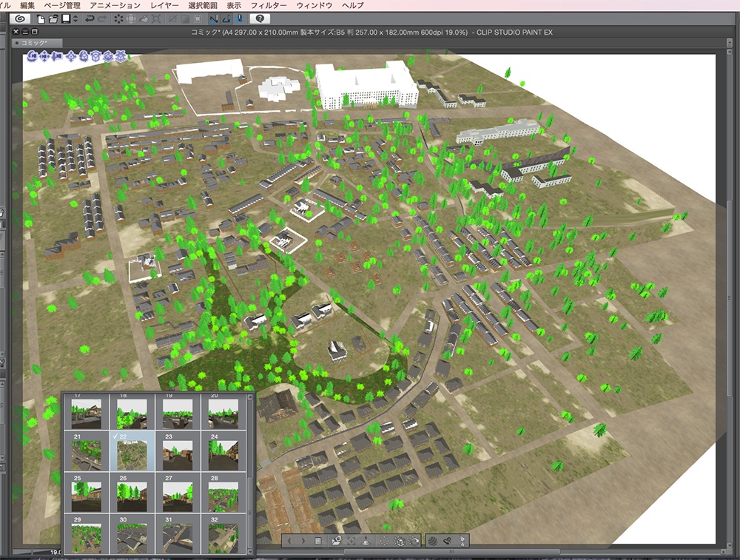This screenshot has width=740, height=560.
Task: Open Help with the question mark icon
Action: click(x=260, y=18)
